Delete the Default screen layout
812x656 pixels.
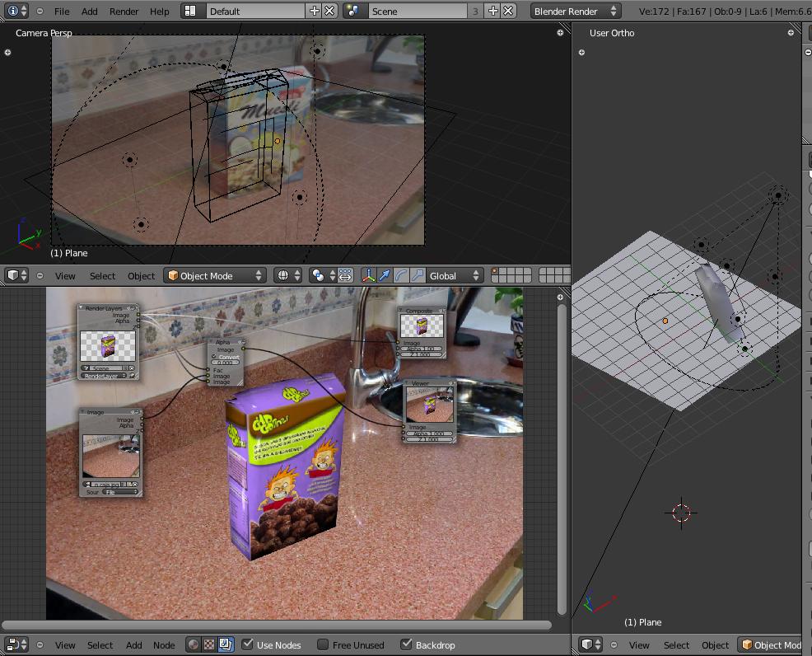pyautogui.click(x=329, y=11)
